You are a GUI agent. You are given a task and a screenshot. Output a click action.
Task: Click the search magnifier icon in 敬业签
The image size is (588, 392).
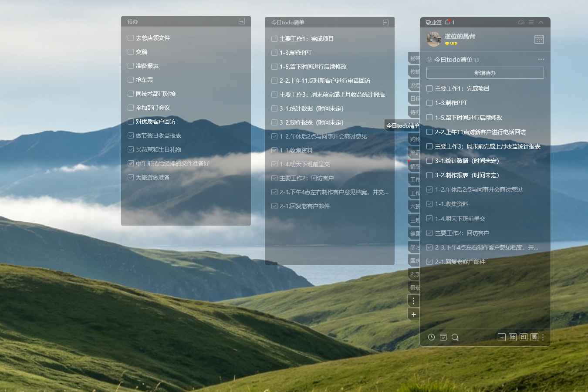pos(455,337)
